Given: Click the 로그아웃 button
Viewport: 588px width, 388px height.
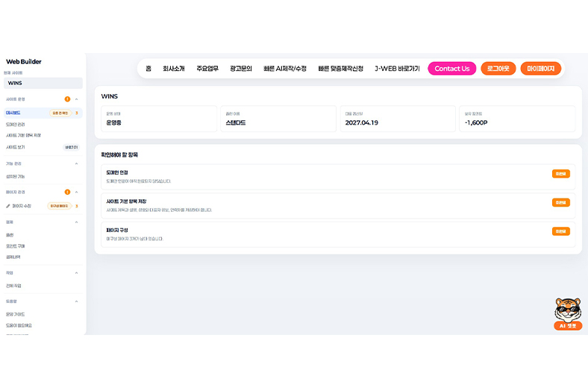Looking at the screenshot, I should coord(498,69).
